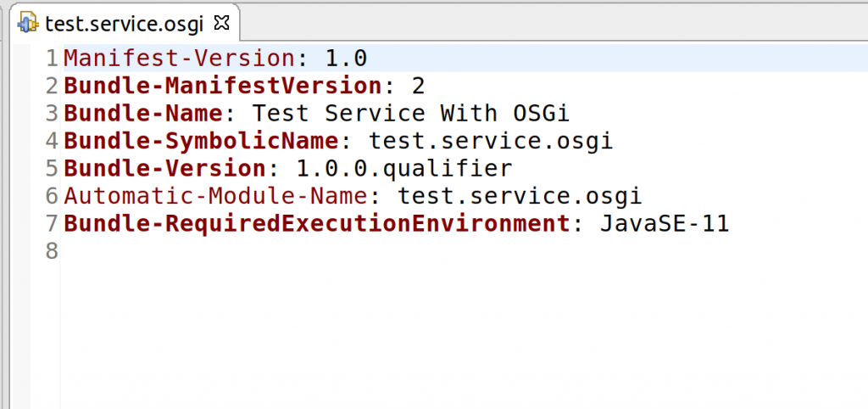Click the Bundle-ManifestVersion header key
This screenshot has height=409, width=868.
click(x=223, y=86)
